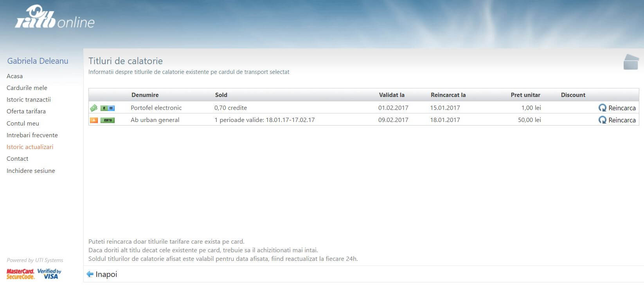Click Inchidere sesiune to log out
This screenshot has height=298, width=644.
31,171
